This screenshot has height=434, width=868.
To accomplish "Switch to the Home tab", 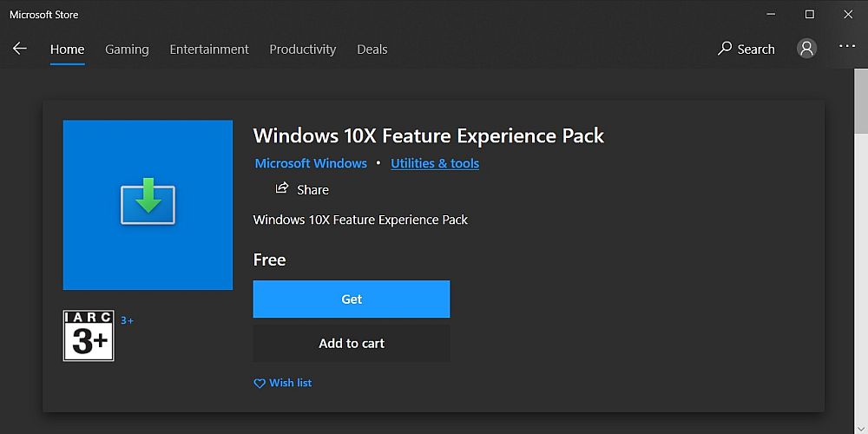I will point(67,49).
